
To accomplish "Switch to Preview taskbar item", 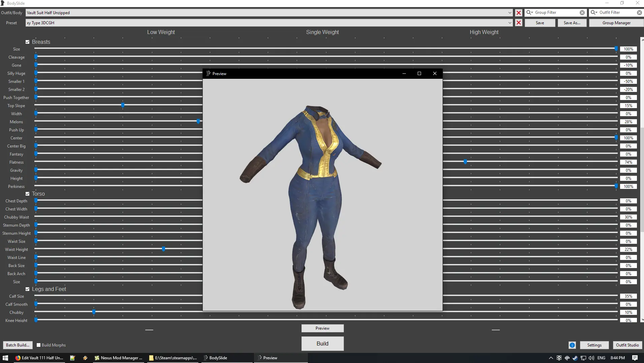I will pos(281,358).
